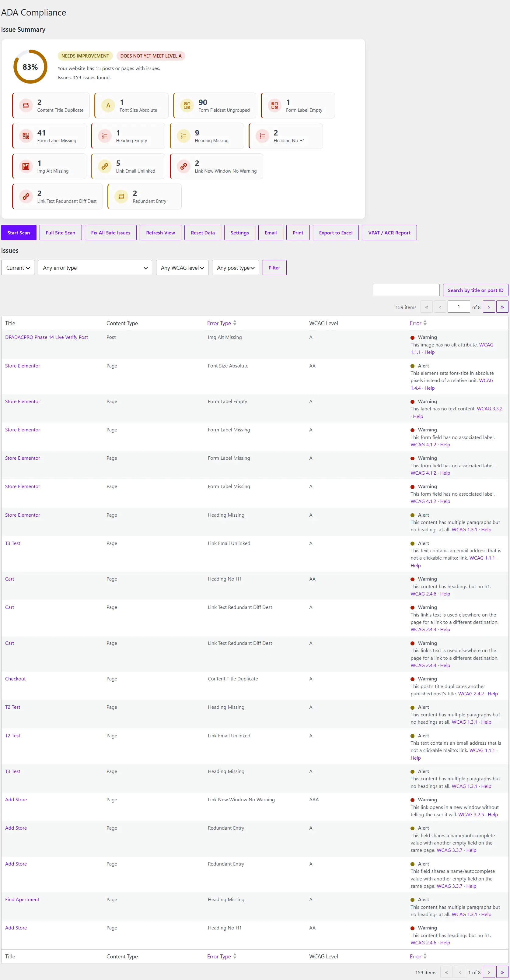Click the Form Label Empty card icon
The image size is (510, 980).
[x=274, y=105]
